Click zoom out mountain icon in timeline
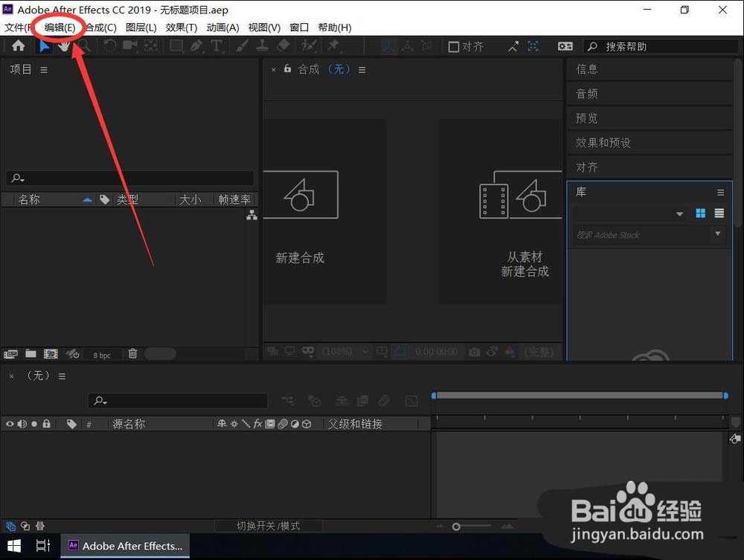Screen dimensions: 744x560 pos(440,527)
